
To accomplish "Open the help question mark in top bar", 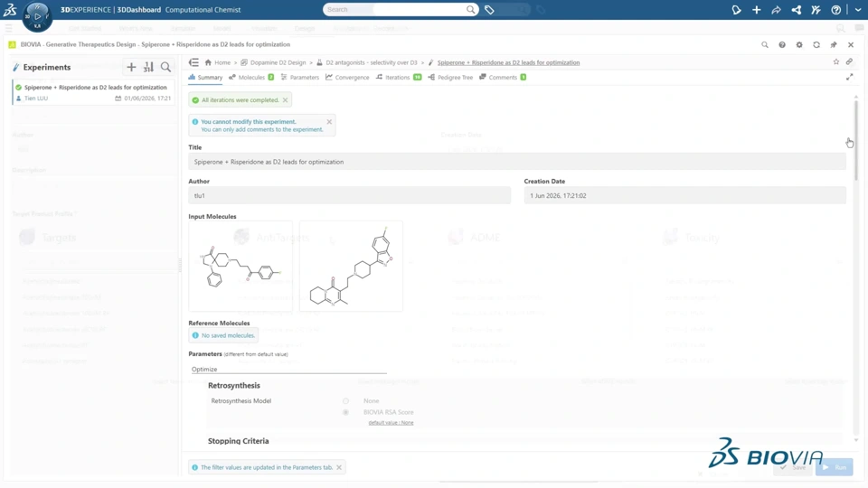I will [835, 9].
